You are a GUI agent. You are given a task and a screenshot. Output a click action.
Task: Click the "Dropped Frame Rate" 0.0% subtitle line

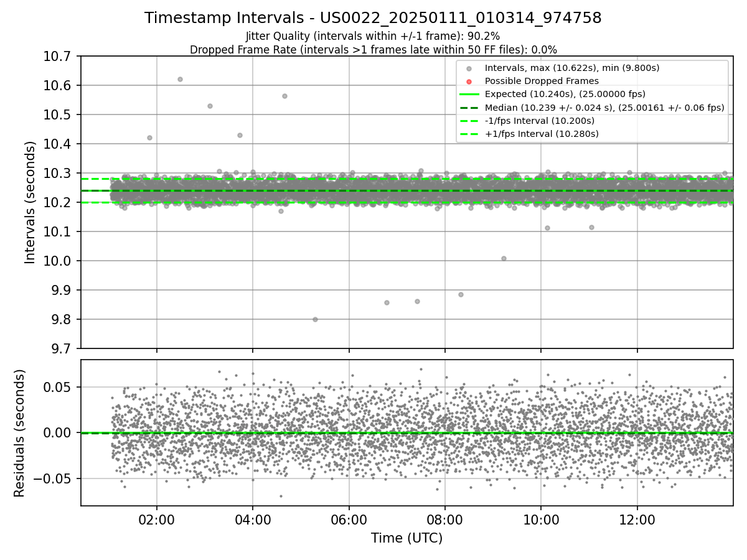point(373,49)
